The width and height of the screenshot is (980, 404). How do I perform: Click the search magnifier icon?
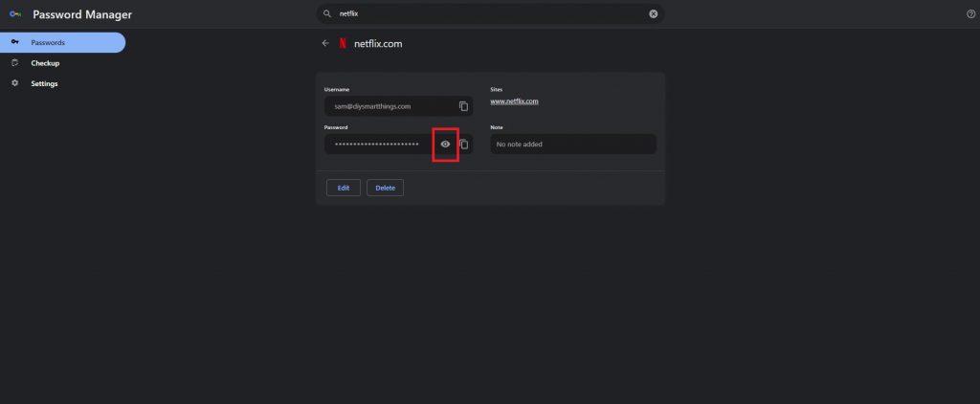click(x=327, y=13)
